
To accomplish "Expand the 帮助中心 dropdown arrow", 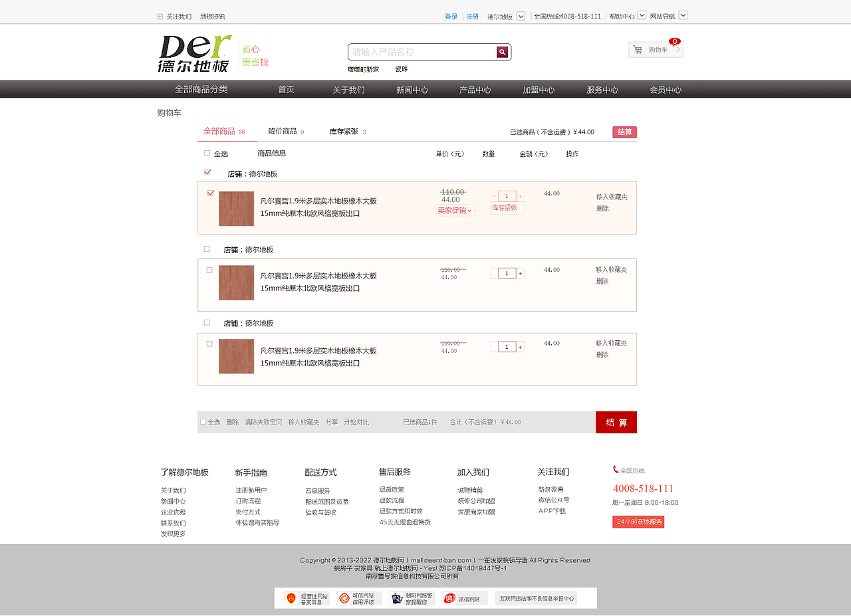I will tap(642, 15).
